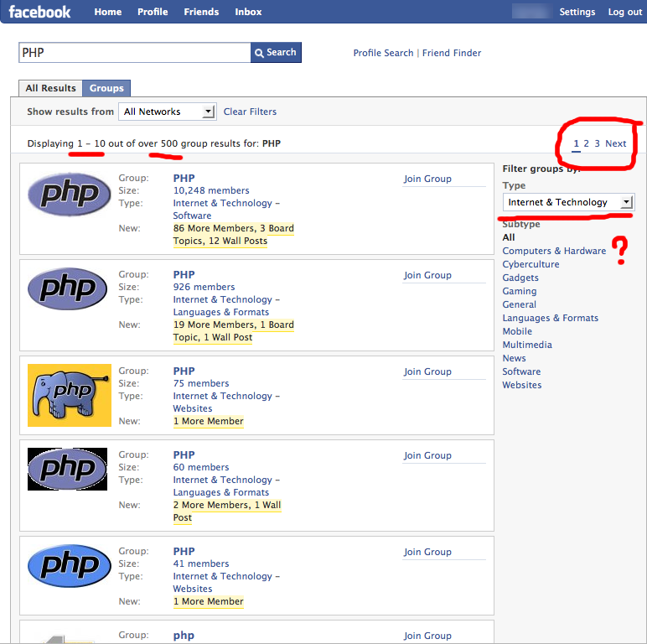
Task: Open the 926 members PHP group logo
Action: point(68,289)
